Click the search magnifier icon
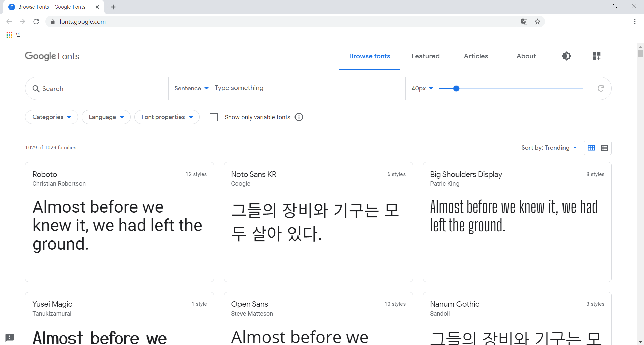The height and width of the screenshot is (345, 644). tap(36, 89)
